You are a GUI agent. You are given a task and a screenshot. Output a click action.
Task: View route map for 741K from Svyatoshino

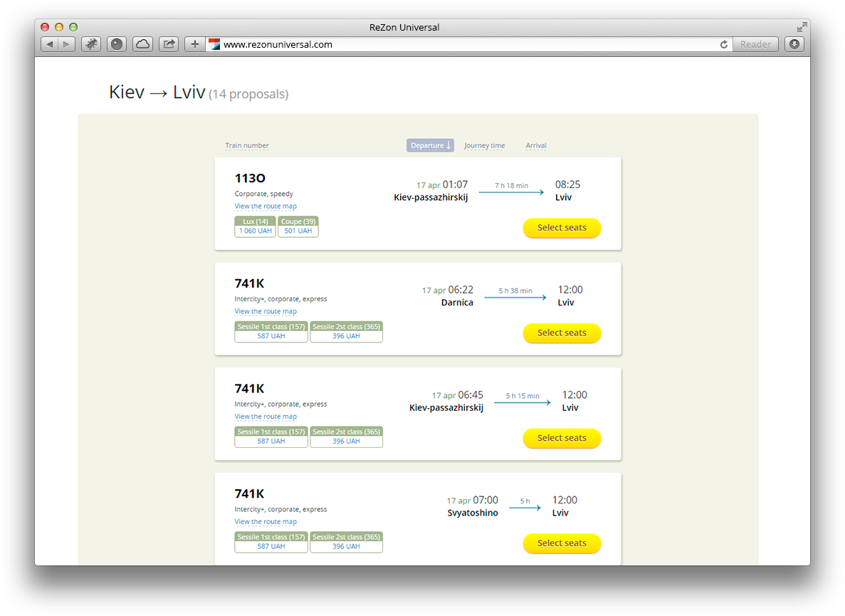(266, 522)
